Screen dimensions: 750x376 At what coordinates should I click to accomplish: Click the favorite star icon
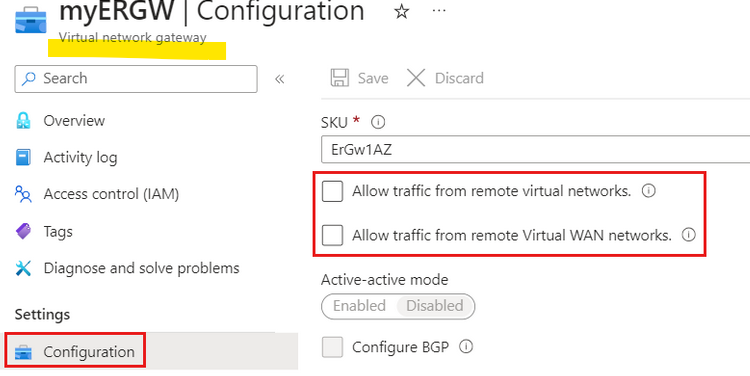coord(401,11)
